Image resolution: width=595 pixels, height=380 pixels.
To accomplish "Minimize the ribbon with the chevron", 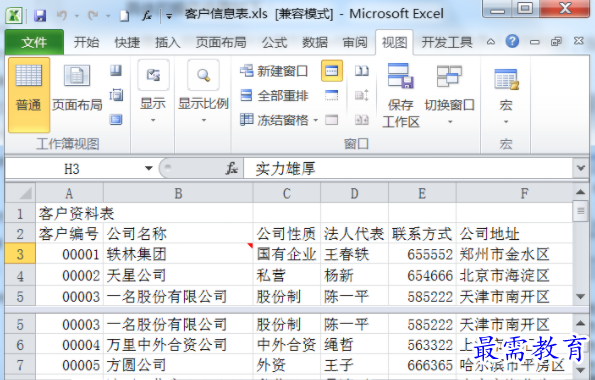I will [x=491, y=41].
